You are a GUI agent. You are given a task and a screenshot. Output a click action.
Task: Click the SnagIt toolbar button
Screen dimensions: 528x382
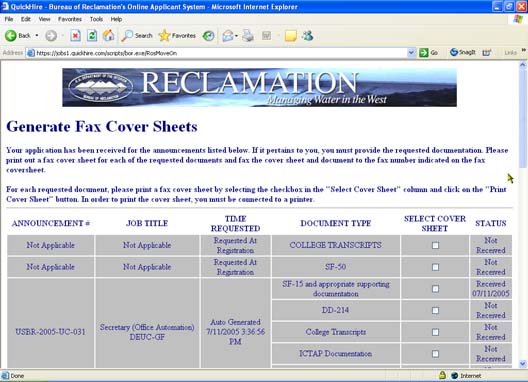click(463, 52)
